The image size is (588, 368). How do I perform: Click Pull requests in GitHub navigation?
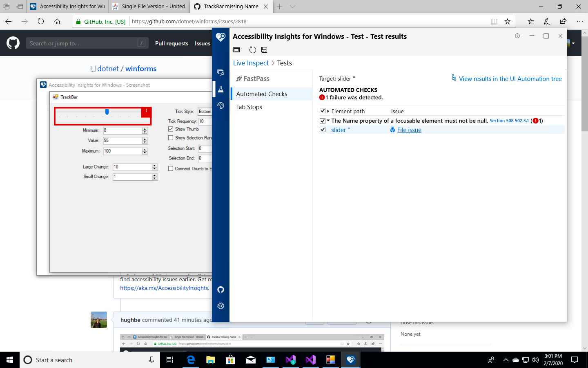(171, 43)
